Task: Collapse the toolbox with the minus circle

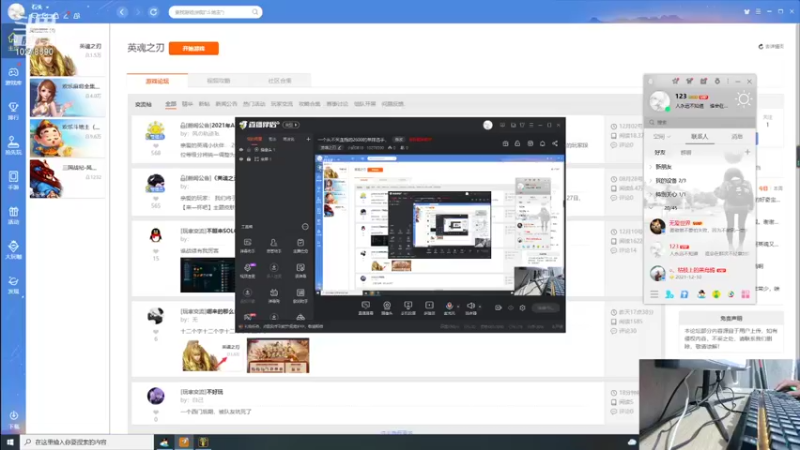Action: (305, 227)
